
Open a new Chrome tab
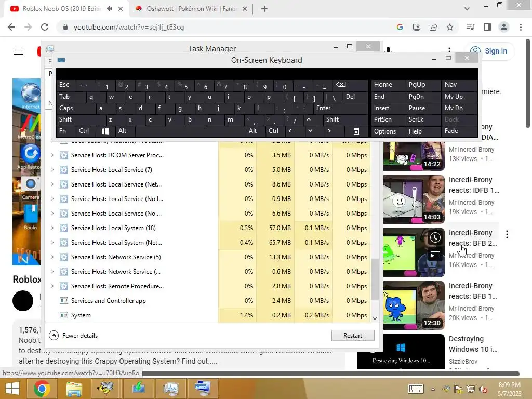click(264, 9)
